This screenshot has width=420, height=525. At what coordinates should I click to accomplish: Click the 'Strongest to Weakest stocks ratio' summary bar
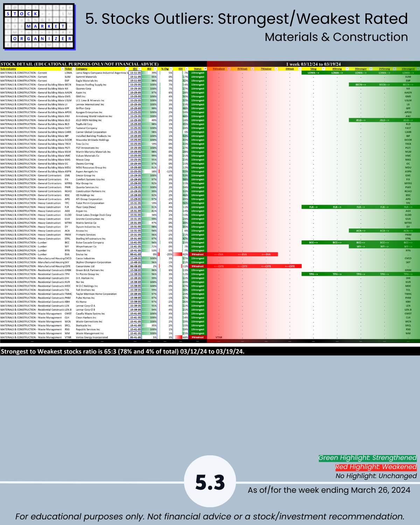(210, 351)
